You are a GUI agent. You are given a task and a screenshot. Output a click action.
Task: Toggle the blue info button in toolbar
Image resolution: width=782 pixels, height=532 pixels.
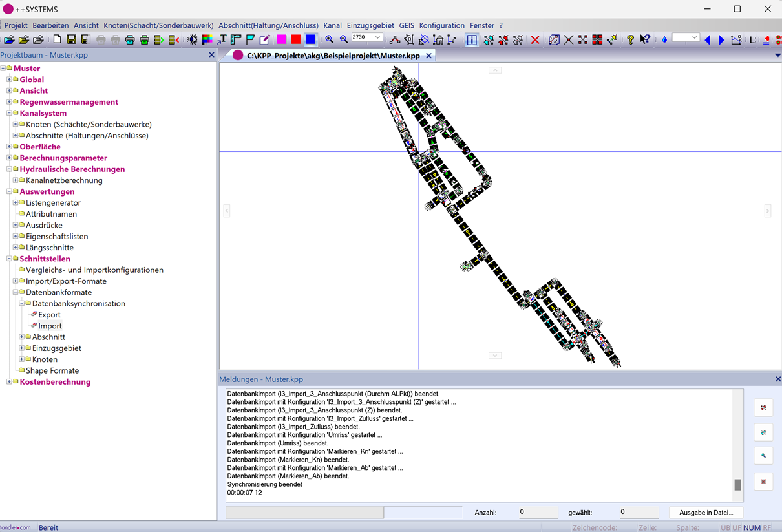coord(472,40)
